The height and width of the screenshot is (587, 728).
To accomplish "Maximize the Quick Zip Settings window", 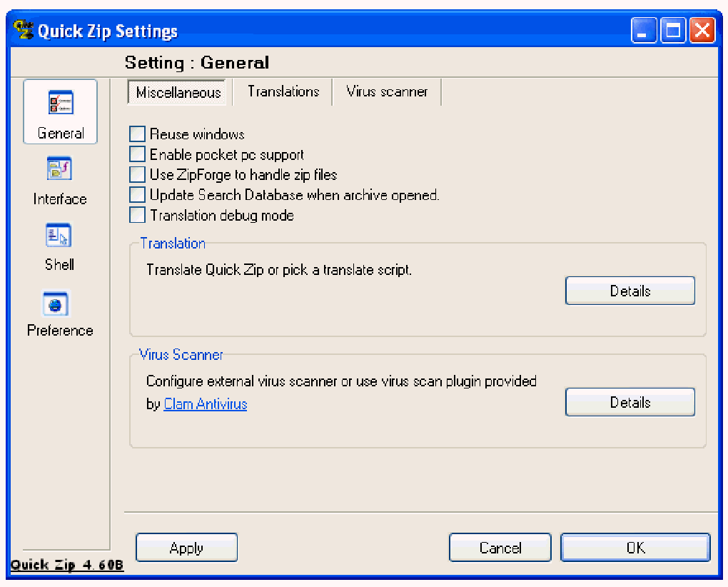I will pos(673,30).
